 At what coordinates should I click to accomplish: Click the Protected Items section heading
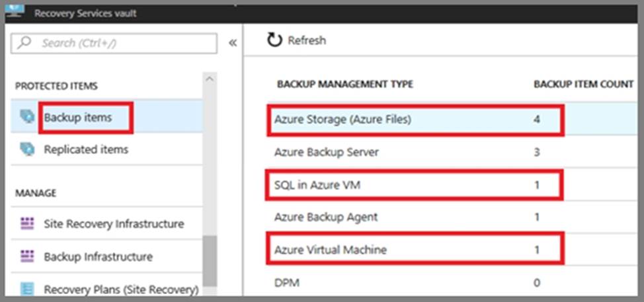57,86
